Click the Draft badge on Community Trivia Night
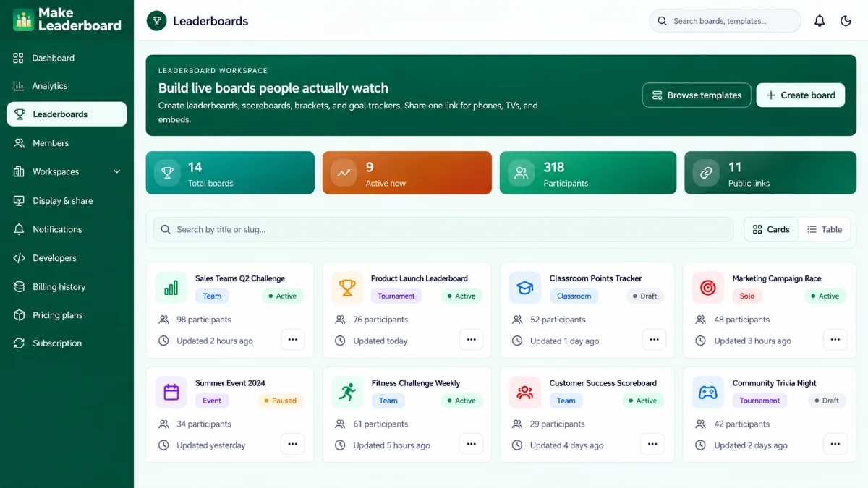 click(826, 401)
